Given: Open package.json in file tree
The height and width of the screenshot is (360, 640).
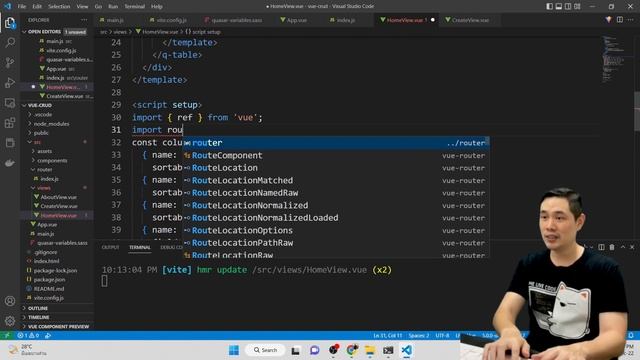Looking at the screenshot, I should 49,280.
